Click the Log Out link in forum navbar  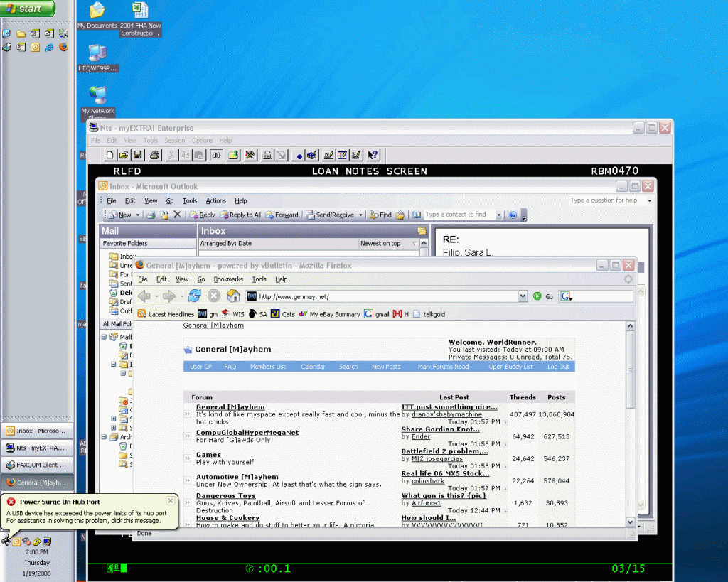coord(558,367)
